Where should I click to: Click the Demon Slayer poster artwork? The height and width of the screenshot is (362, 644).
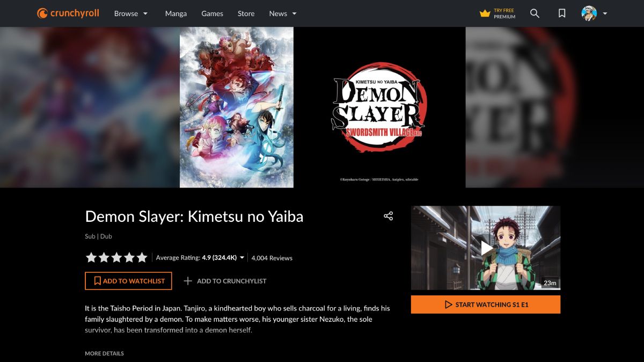(x=237, y=107)
